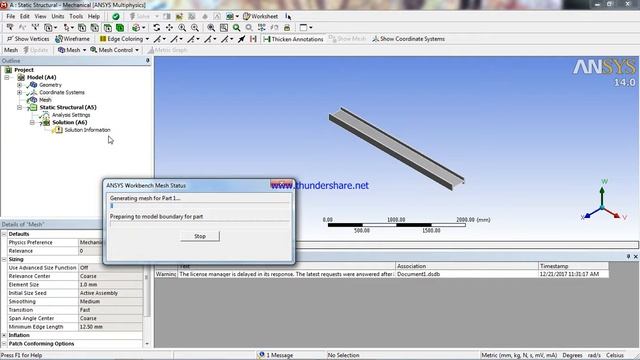Collapse the Solution (A6) branch
Viewport: 640px width, 360px height.
pyautogui.click(x=32, y=122)
